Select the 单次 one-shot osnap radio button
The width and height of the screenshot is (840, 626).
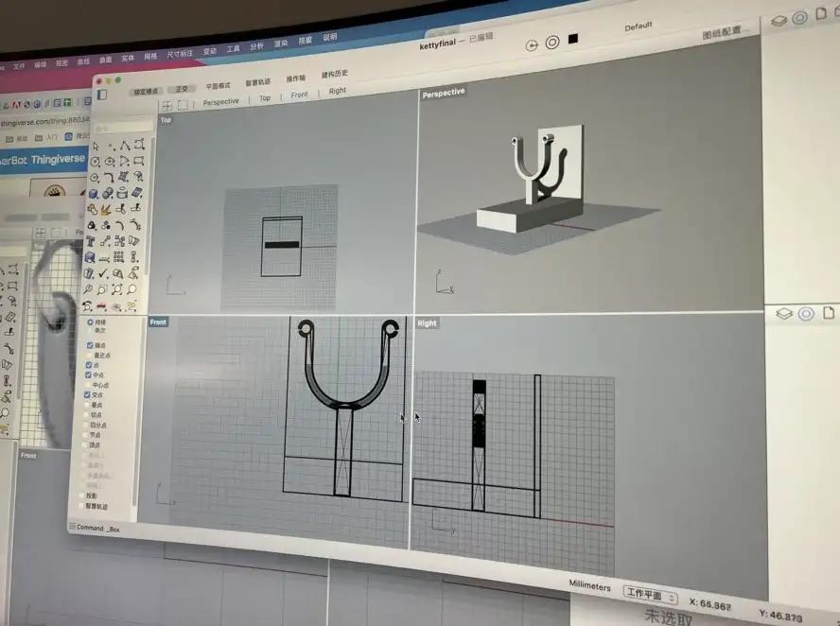(90, 330)
